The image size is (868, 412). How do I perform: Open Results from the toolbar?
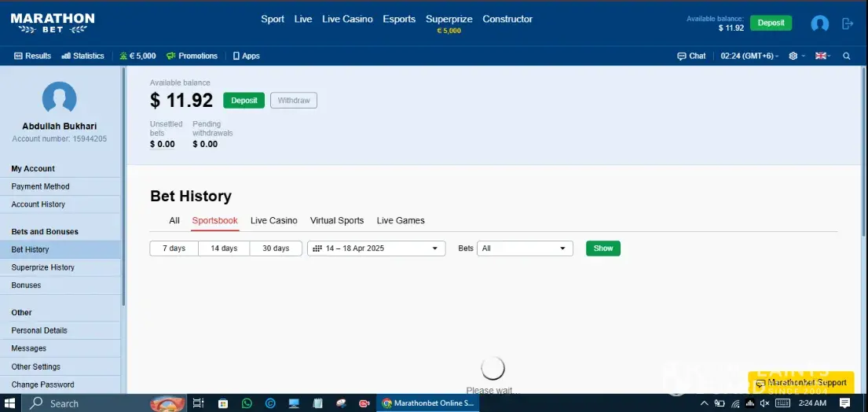point(32,56)
